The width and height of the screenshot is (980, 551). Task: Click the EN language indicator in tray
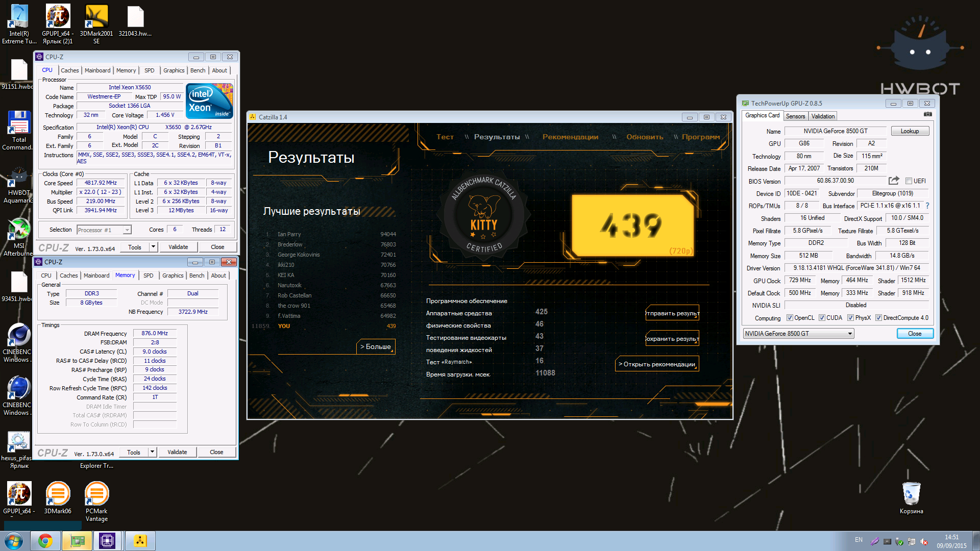(x=859, y=540)
